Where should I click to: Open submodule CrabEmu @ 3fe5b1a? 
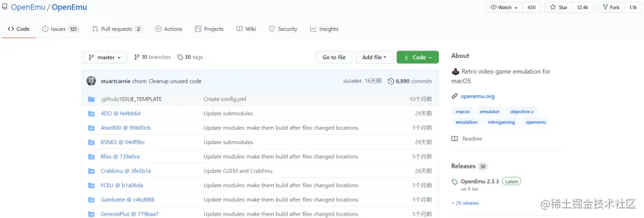[126, 171]
